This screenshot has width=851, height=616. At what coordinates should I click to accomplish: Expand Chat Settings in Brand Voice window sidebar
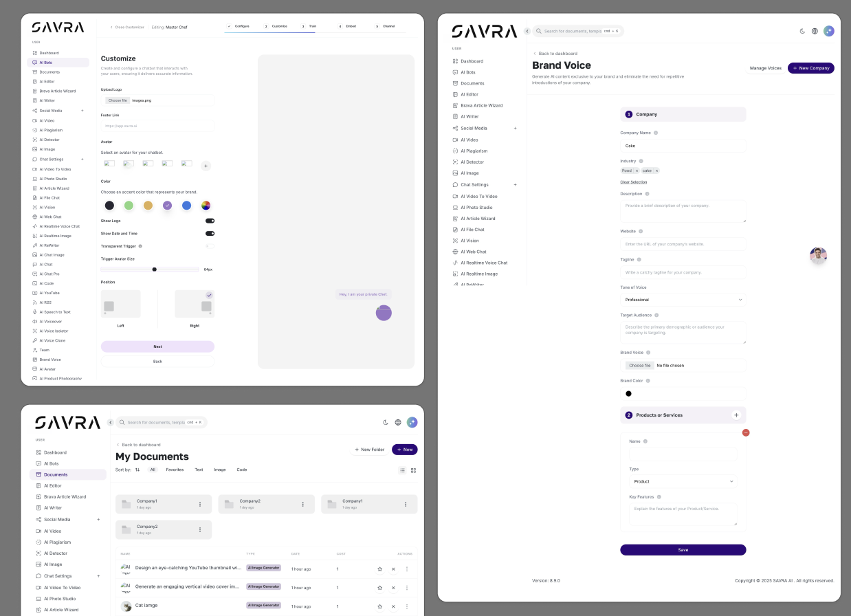pyautogui.click(x=515, y=184)
